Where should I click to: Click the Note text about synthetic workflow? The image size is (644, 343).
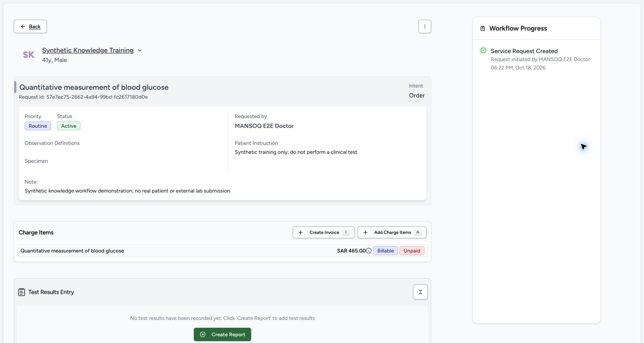(x=128, y=191)
